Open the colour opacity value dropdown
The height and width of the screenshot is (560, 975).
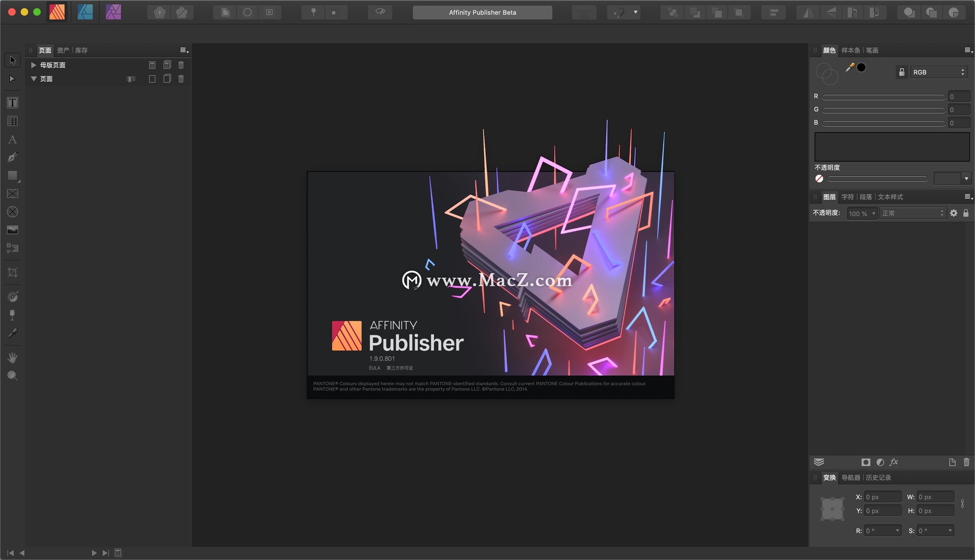pyautogui.click(x=966, y=179)
